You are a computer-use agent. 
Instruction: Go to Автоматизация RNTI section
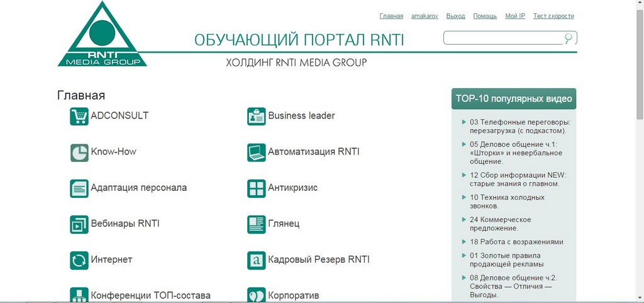[314, 152]
